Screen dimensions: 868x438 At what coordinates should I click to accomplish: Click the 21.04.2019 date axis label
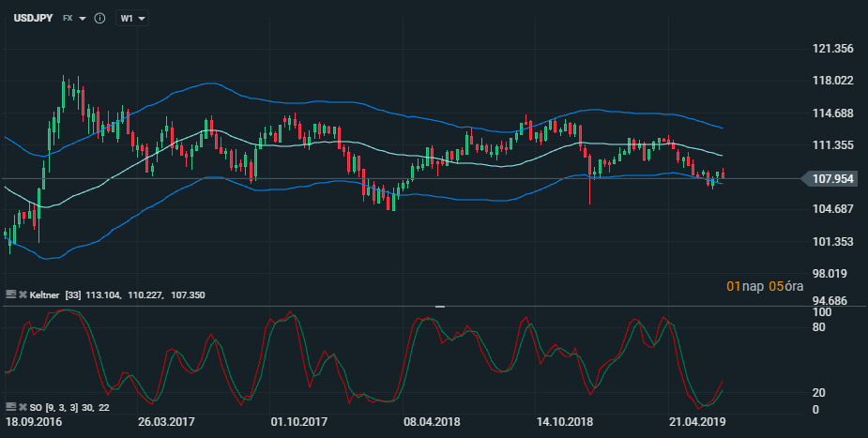coord(698,422)
